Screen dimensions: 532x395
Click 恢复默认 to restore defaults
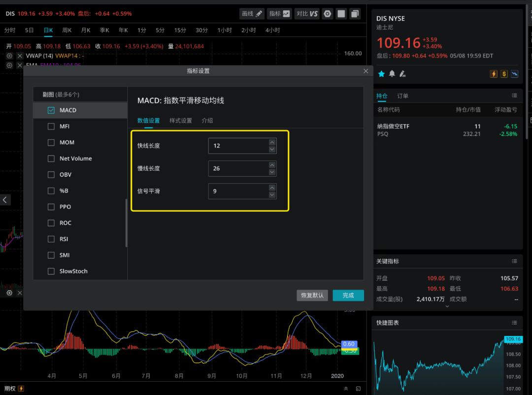click(x=312, y=296)
